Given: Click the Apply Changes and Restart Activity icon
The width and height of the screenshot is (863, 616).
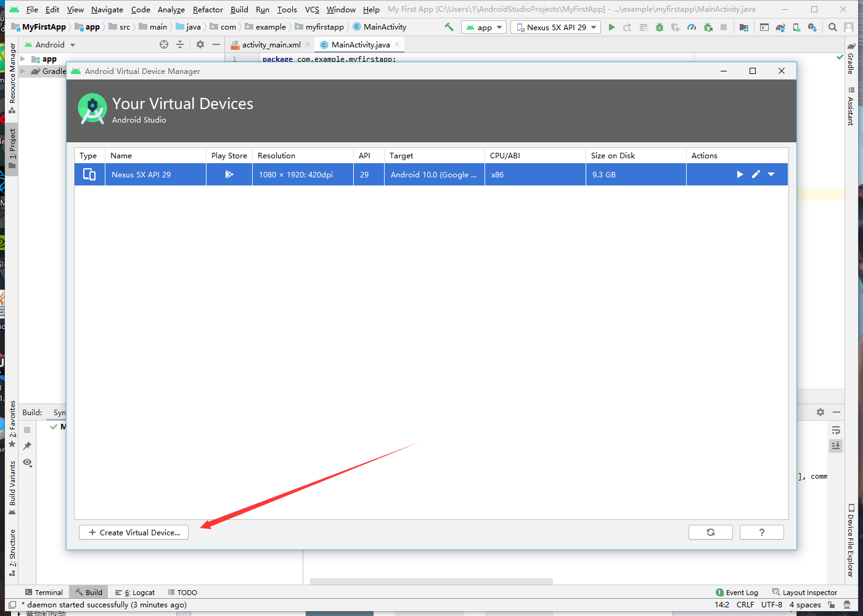Looking at the screenshot, I should coord(628,27).
